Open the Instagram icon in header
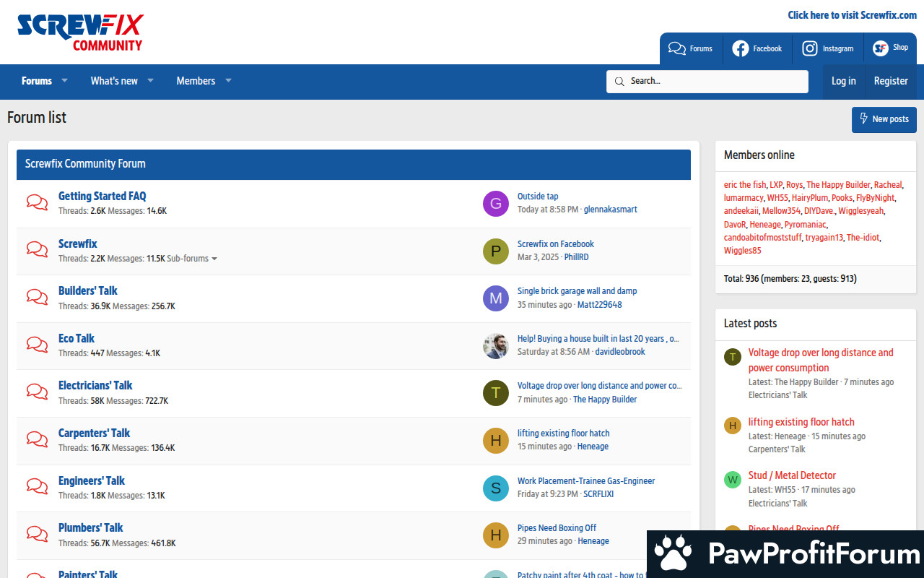Viewport: 924px width, 578px height. [x=810, y=48]
